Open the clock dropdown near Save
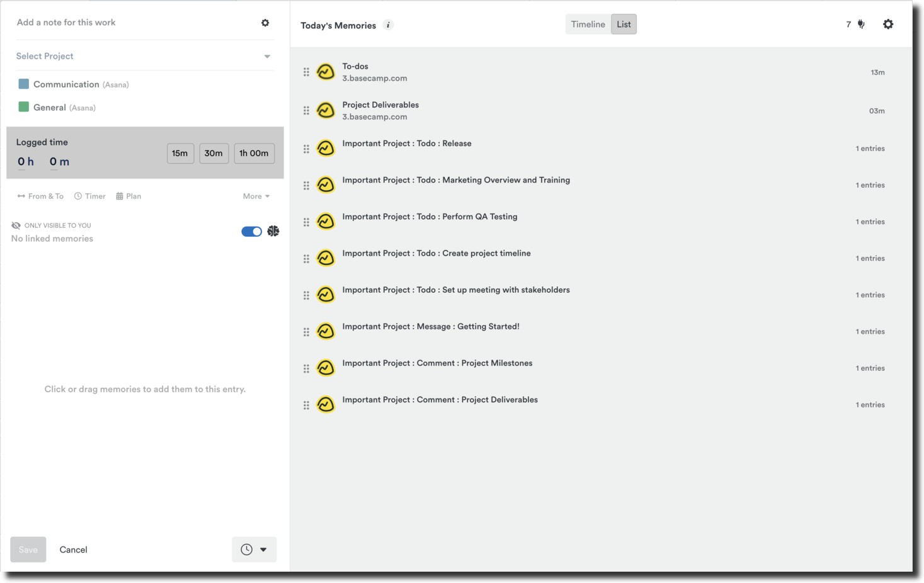Viewport: 924px width, 583px height. (254, 549)
